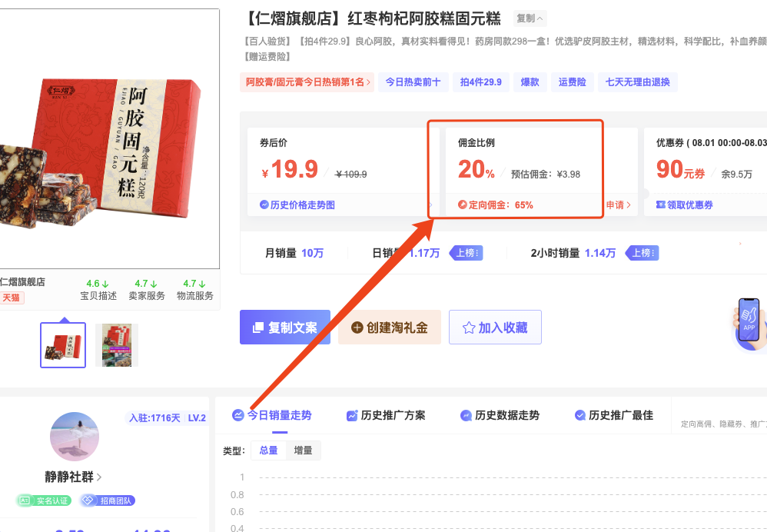The width and height of the screenshot is (767, 532).
Task: Click the coupon ticket icon
Action: pyautogui.click(x=661, y=204)
